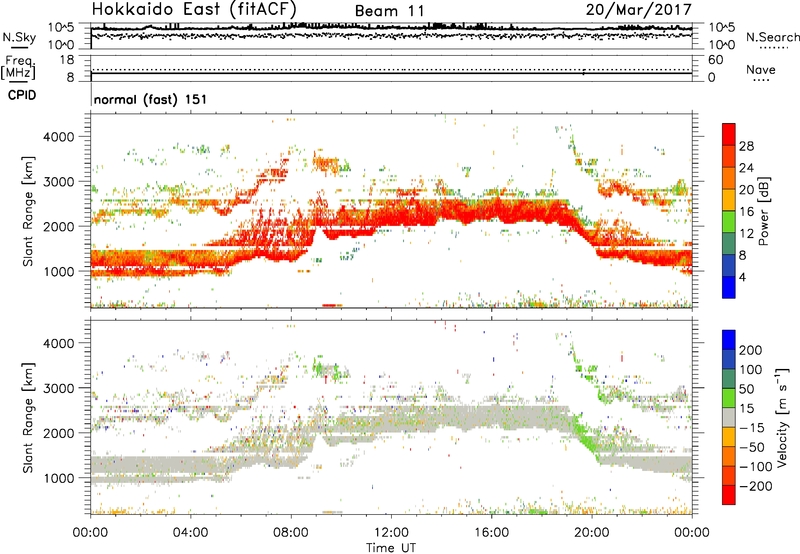Viewport: 800px width, 554px height.
Task: Click the '16:00' time tick label
Action: click(x=491, y=533)
